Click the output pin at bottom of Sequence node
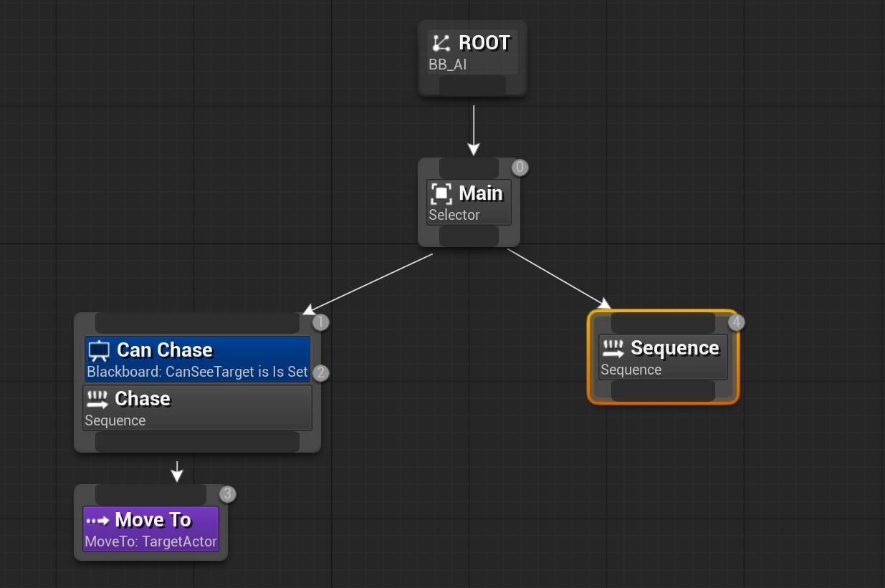This screenshot has width=885, height=588. [x=663, y=390]
